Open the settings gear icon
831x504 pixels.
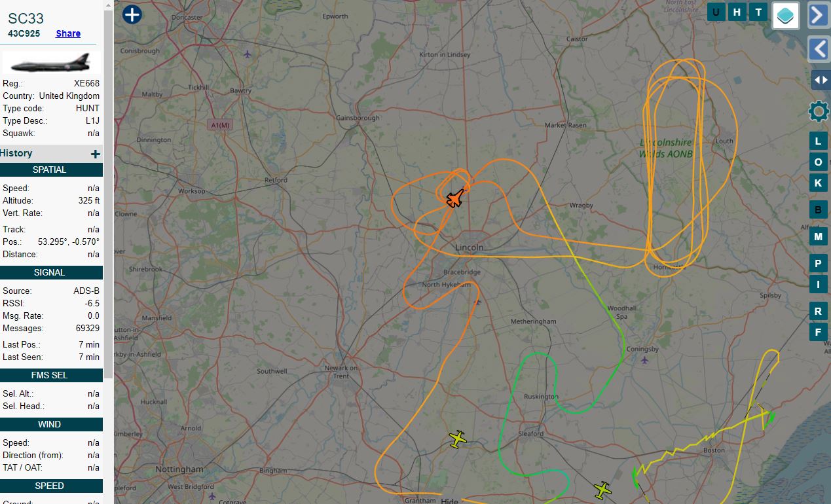click(819, 111)
